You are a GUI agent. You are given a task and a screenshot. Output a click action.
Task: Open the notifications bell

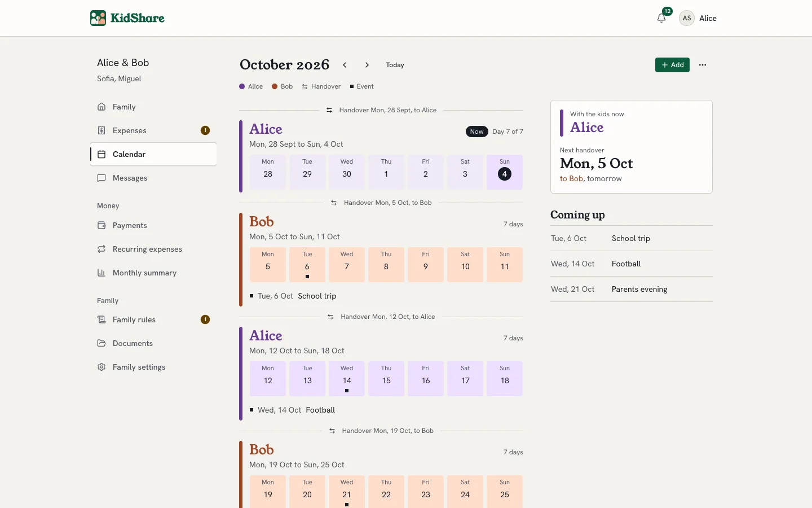tap(661, 18)
